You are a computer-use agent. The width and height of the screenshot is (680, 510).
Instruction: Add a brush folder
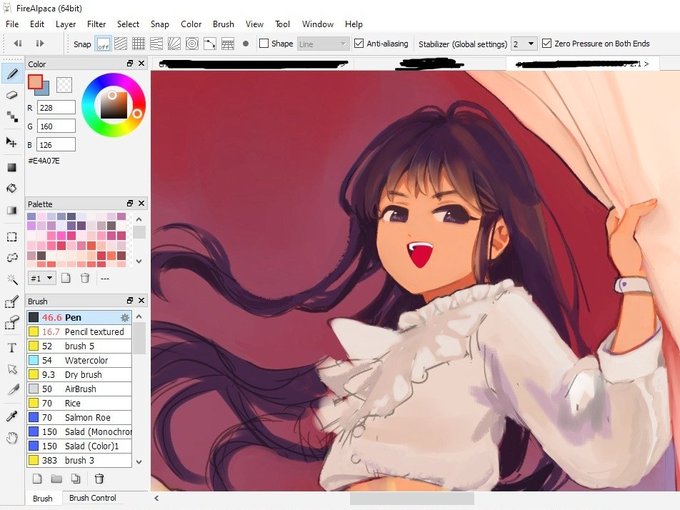click(x=56, y=478)
